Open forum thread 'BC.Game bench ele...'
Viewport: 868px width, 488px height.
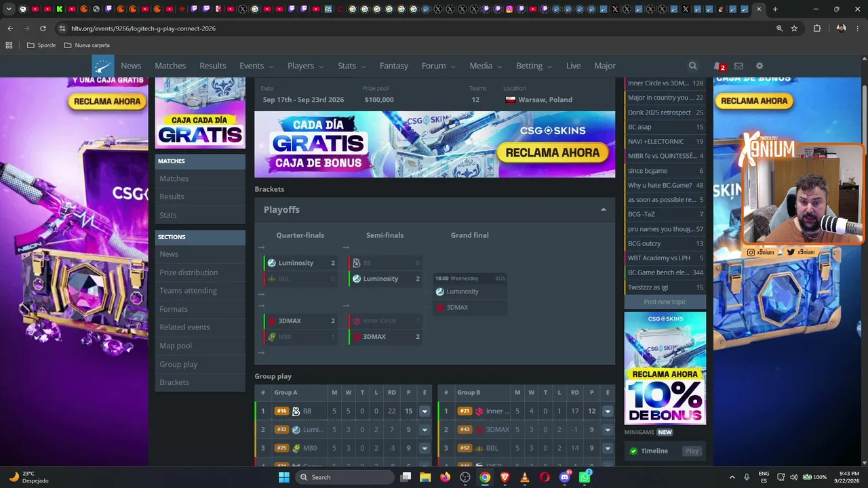[x=665, y=272]
